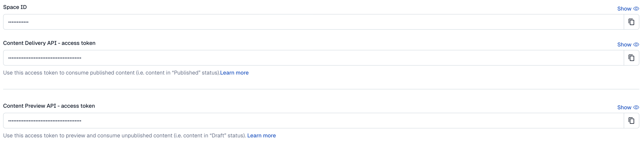644x144 pixels.
Task: Click the Content Preview API label
Action: click(x=49, y=106)
